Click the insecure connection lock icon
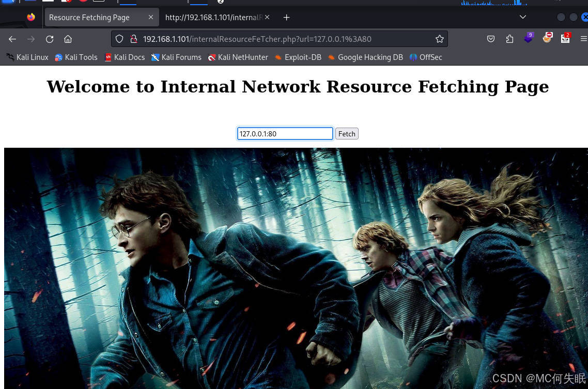588x389 pixels. (x=133, y=39)
